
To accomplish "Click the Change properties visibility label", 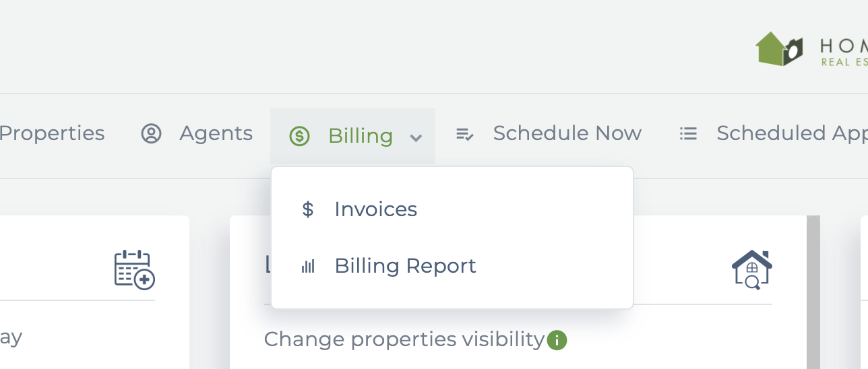I will (404, 339).
